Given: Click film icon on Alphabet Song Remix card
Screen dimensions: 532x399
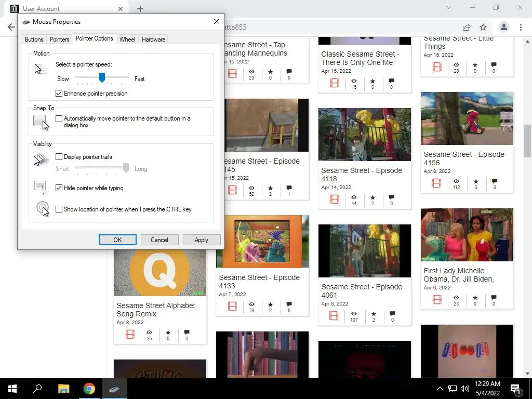Looking at the screenshot, I should pyautogui.click(x=130, y=334).
